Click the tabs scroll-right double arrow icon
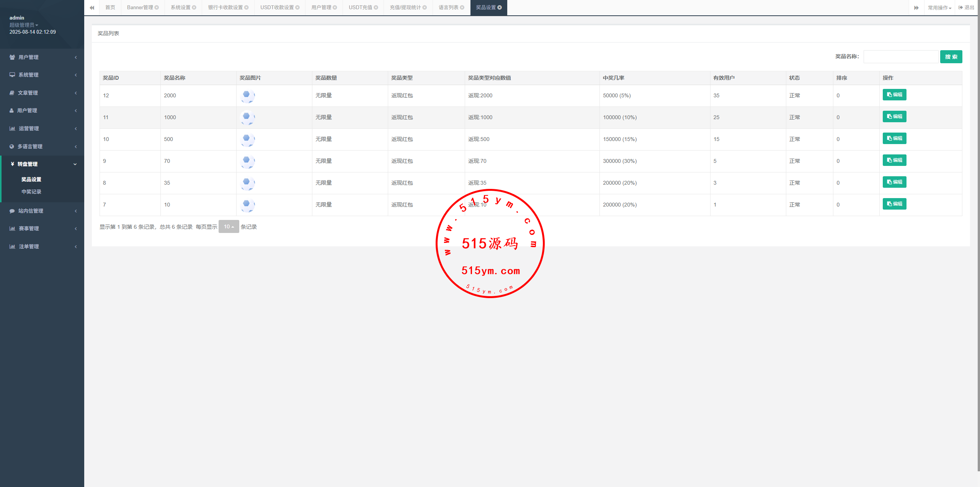Image resolution: width=980 pixels, height=487 pixels. (916, 8)
